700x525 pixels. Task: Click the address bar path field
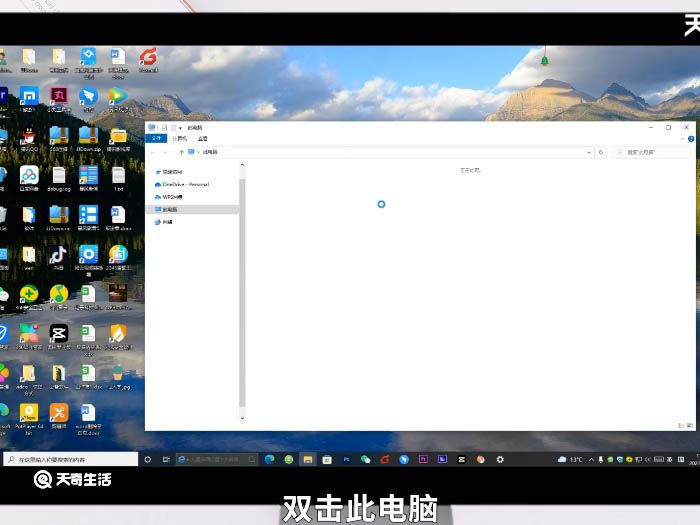388,152
